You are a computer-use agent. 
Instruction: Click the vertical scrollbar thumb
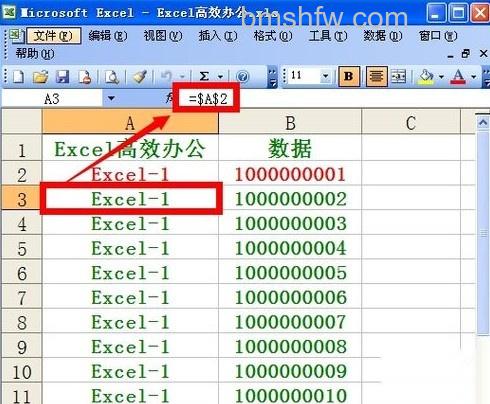(x=483, y=233)
